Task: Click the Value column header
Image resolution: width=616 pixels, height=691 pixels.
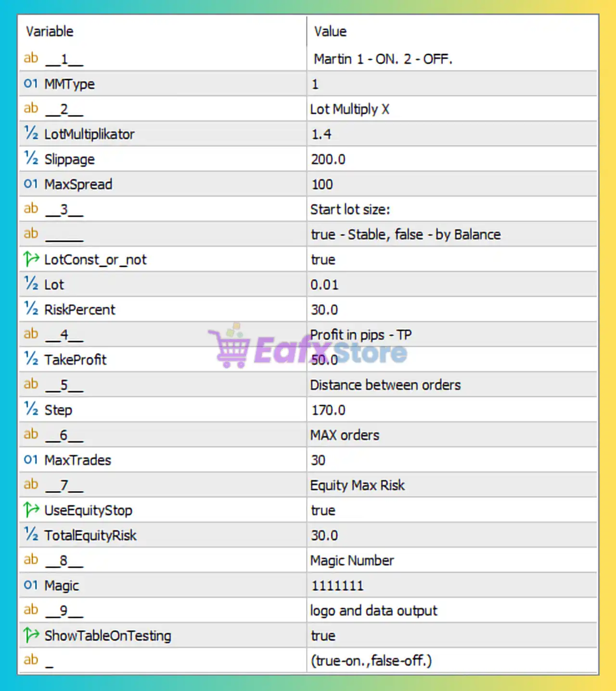Action: click(x=330, y=32)
